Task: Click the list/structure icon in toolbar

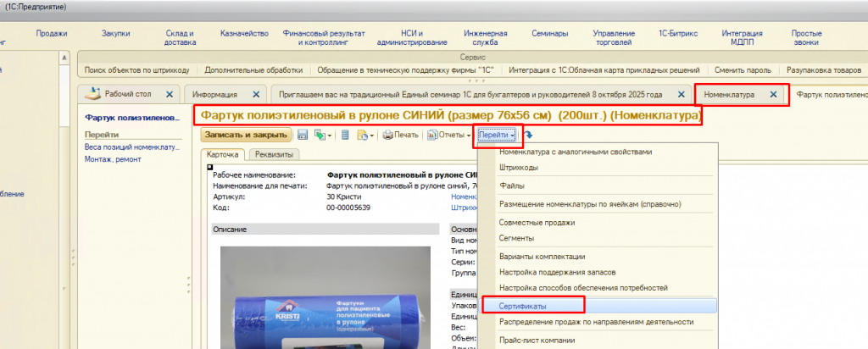Action: pos(345,135)
